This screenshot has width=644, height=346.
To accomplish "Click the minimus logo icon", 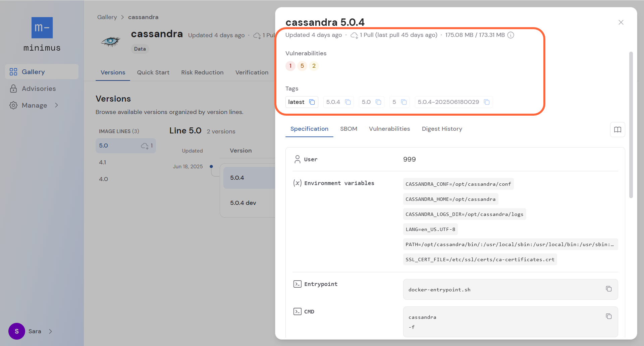I will [x=42, y=27].
